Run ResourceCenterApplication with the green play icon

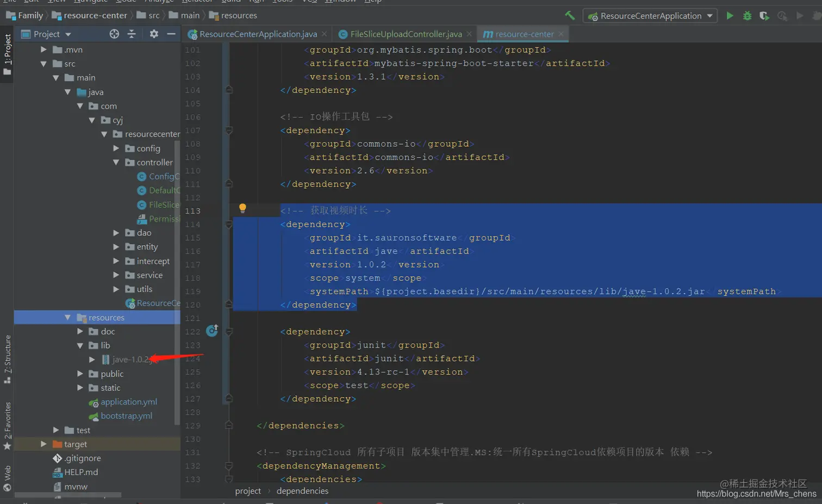730,16
